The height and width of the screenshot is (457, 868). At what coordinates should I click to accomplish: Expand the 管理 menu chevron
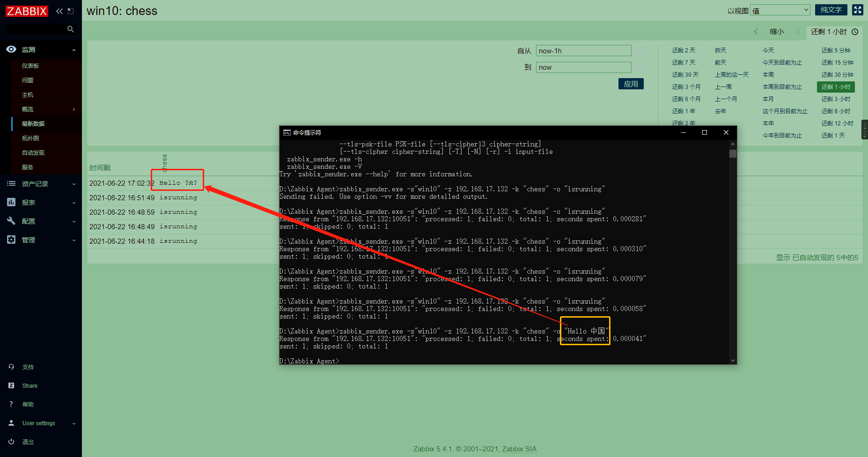click(x=74, y=240)
